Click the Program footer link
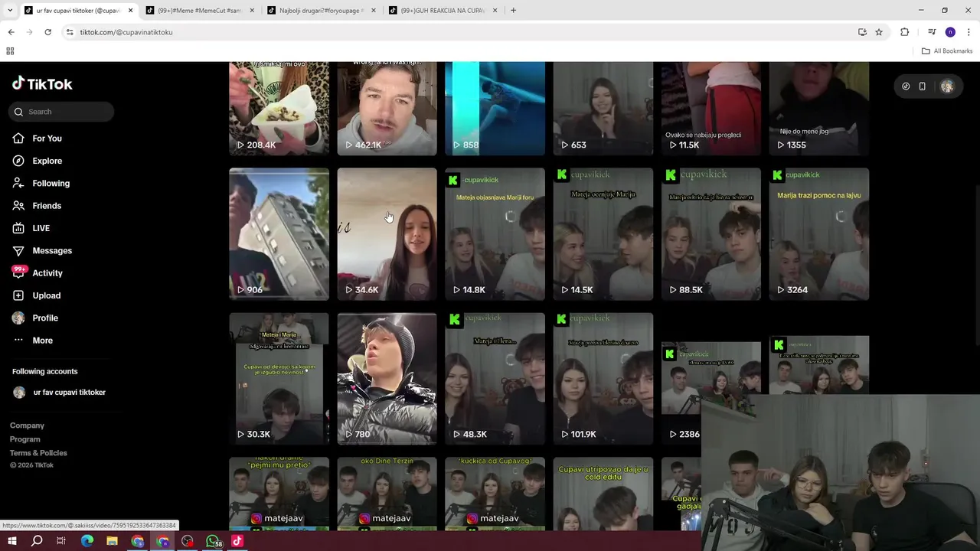980x551 pixels. pyautogui.click(x=25, y=439)
